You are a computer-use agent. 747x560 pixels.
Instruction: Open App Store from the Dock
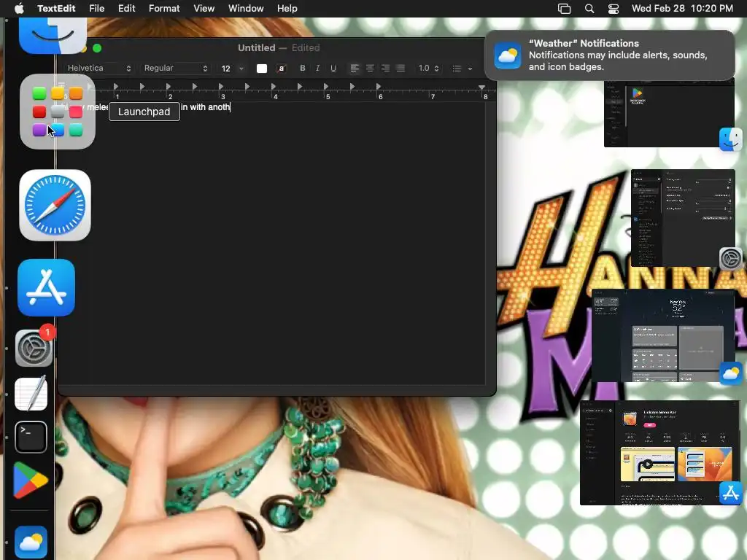[46, 287]
